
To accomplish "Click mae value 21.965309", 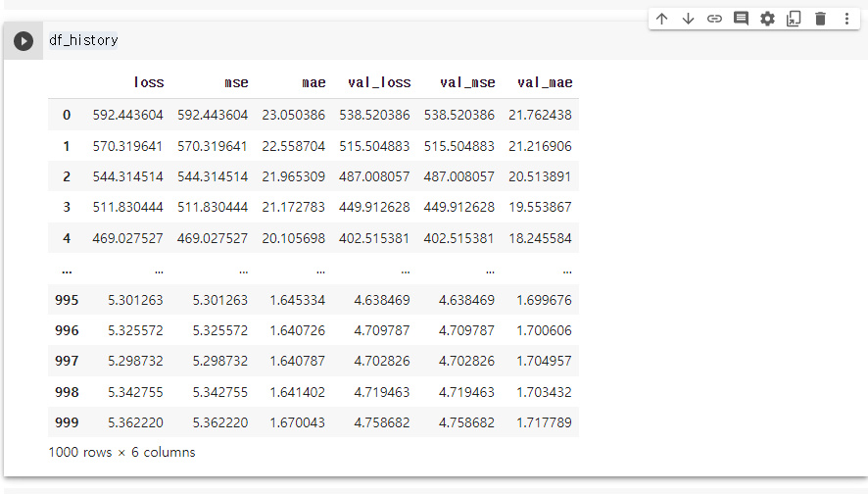I will [x=293, y=176].
